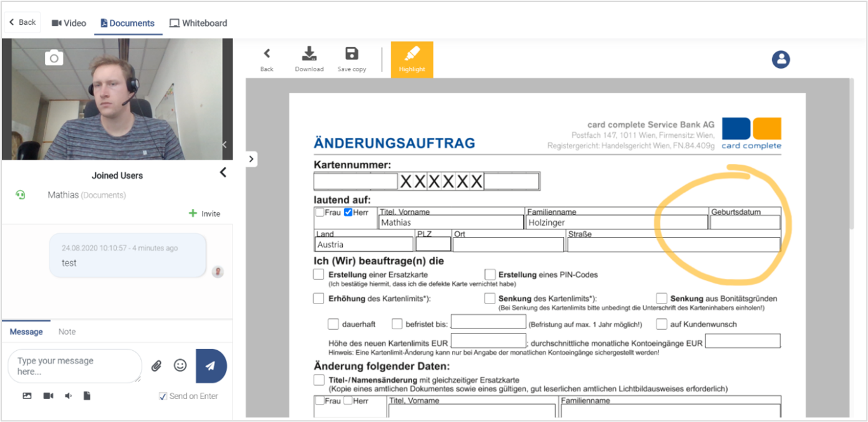Click the ÄNDERUNGSAUFTRAG form heading
The width and height of the screenshot is (868, 422).
pos(395,143)
